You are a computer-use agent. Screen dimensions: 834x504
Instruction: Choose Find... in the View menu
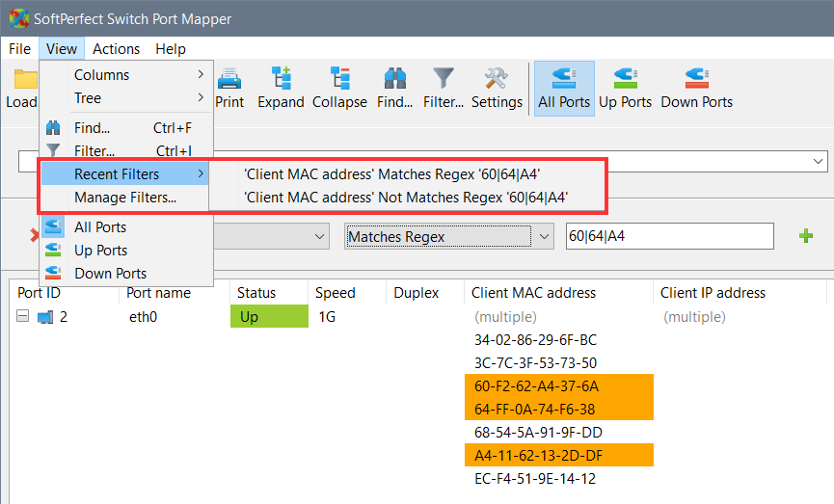[x=126, y=128]
